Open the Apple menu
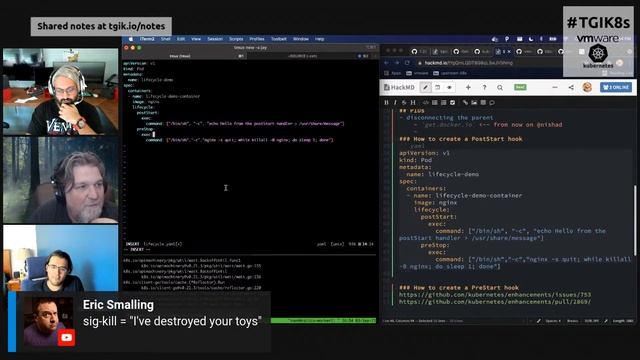 tap(131, 39)
